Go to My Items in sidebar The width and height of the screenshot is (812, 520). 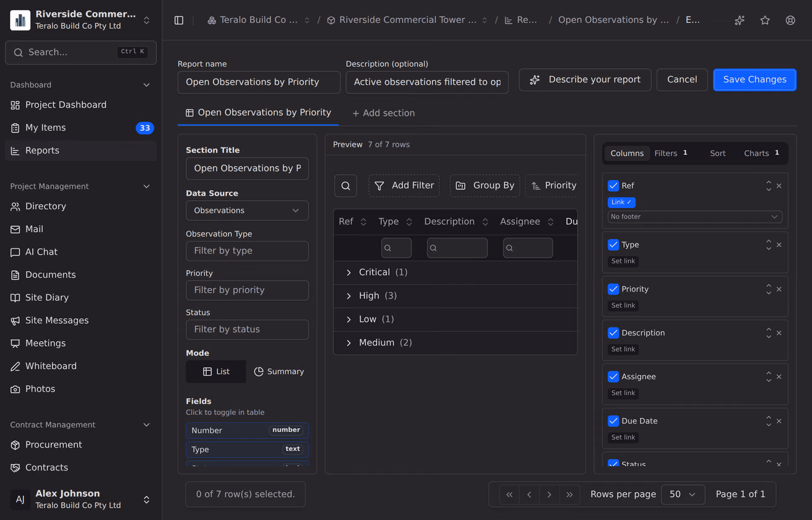(80, 128)
